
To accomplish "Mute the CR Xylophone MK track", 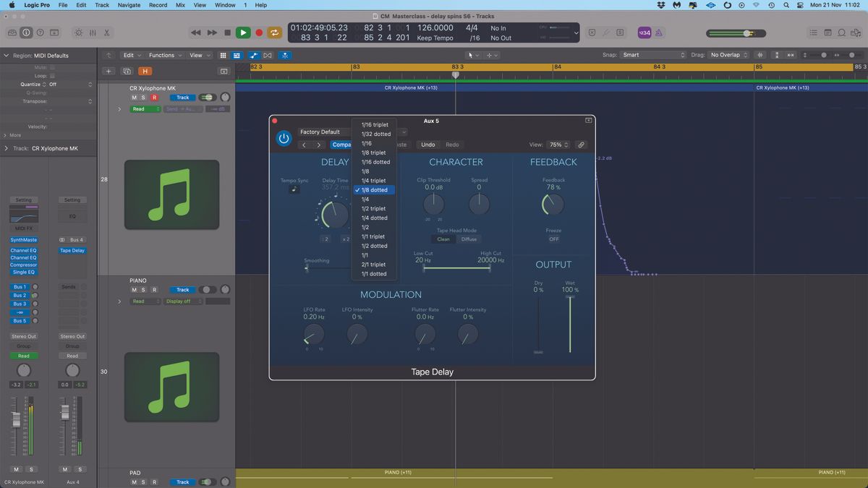I will click(134, 97).
